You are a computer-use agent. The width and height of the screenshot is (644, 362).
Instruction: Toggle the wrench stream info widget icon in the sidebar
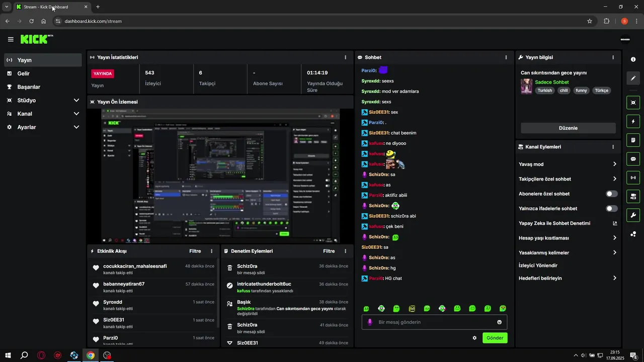[633, 215]
